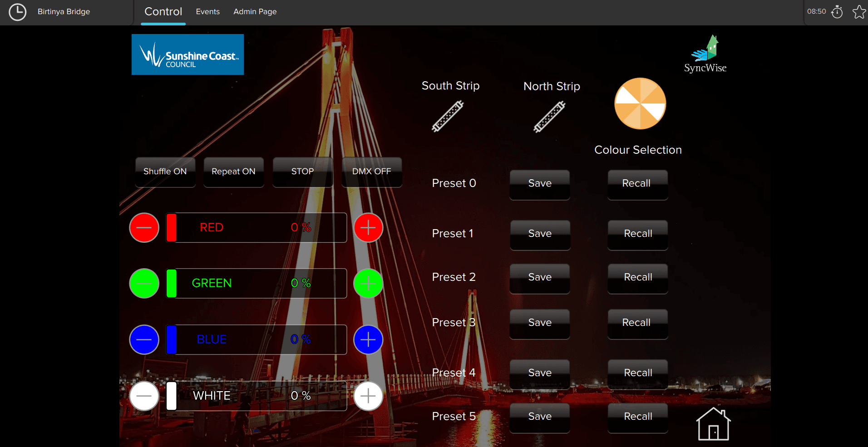Image resolution: width=868 pixels, height=447 pixels.
Task: Go home via the house icon
Action: pyautogui.click(x=713, y=424)
